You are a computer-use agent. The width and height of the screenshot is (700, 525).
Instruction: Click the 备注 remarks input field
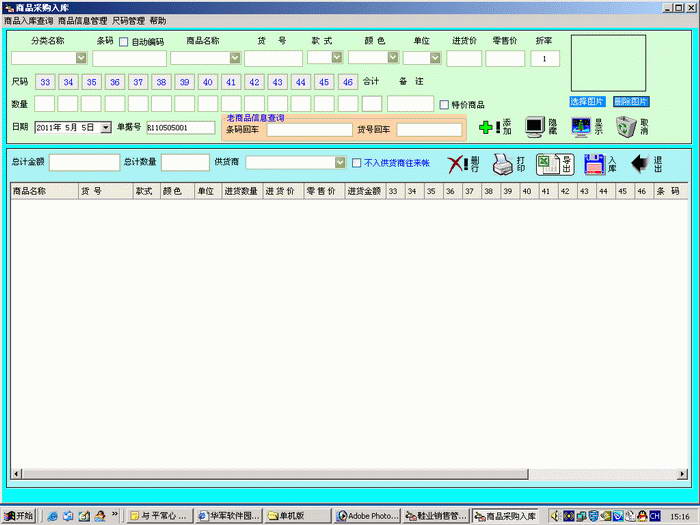[410, 104]
